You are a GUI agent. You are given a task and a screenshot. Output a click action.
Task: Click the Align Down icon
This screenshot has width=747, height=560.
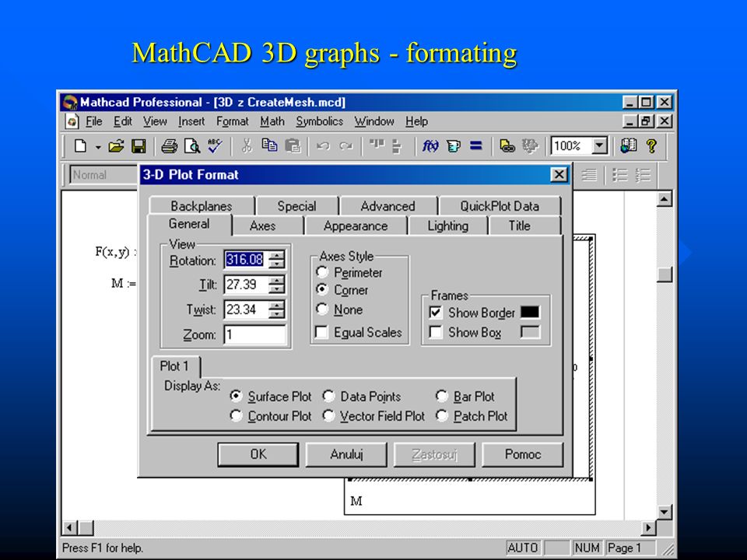point(398,145)
